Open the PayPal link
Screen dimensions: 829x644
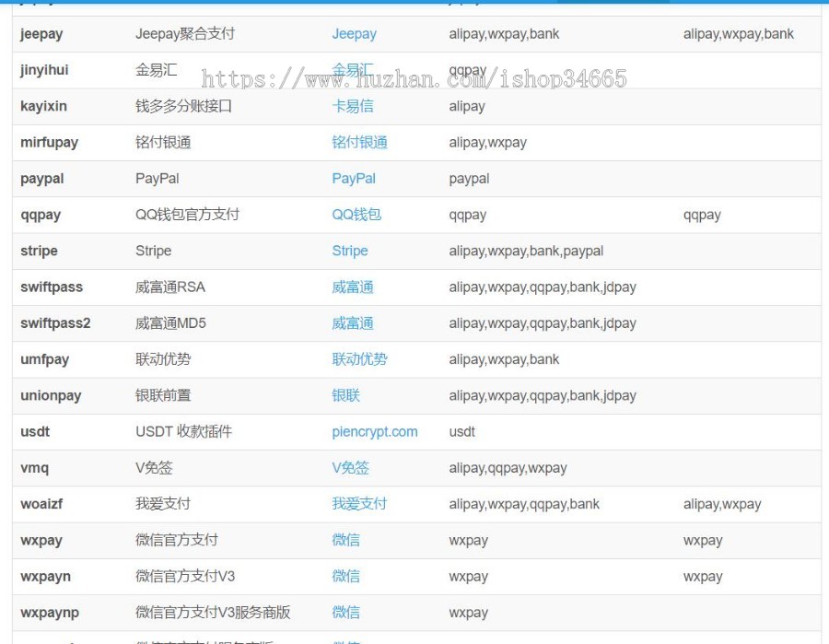[x=354, y=179]
